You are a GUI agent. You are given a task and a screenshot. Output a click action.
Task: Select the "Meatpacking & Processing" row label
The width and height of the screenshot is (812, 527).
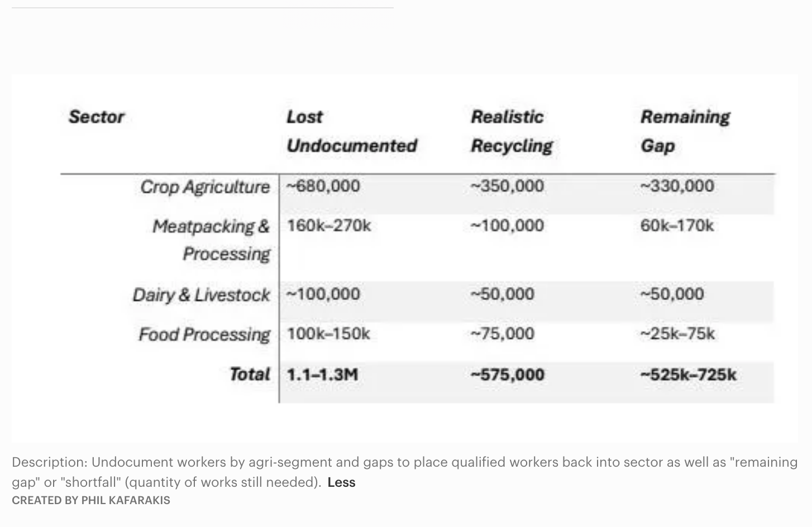(x=211, y=240)
